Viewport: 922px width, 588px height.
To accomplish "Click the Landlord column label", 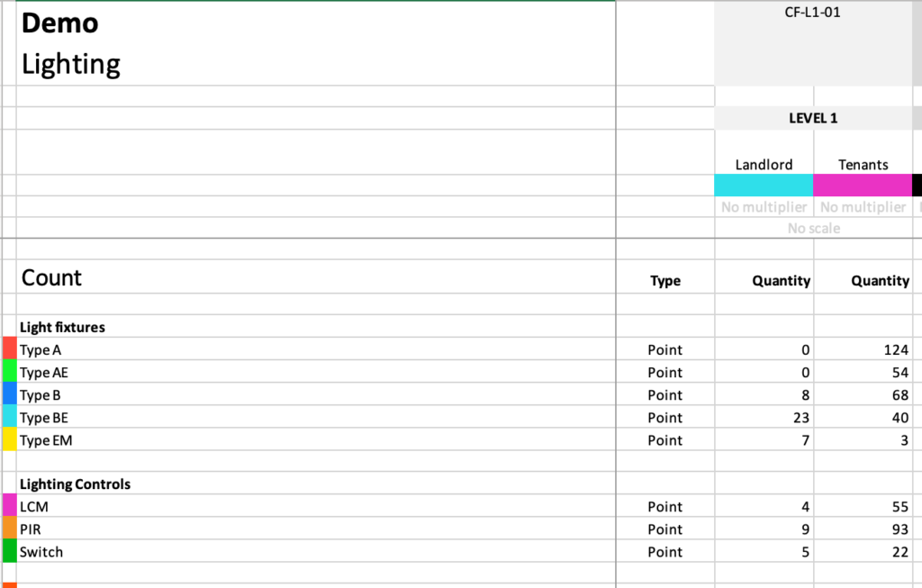I will [764, 165].
